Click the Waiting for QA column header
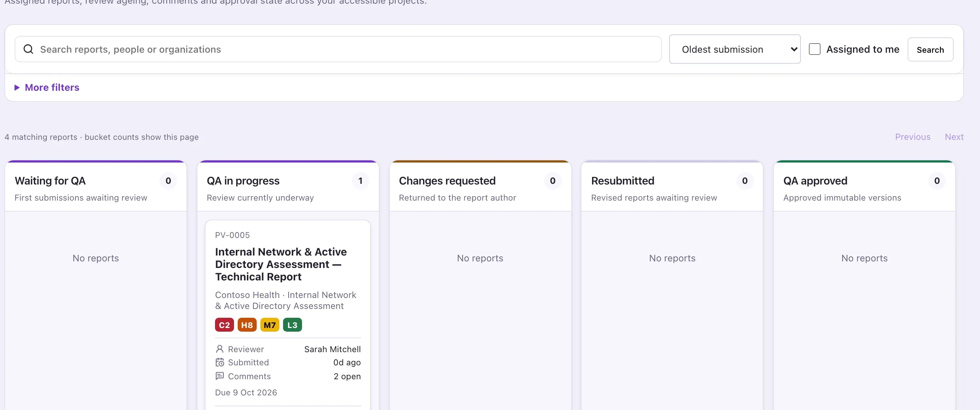This screenshot has width=980, height=410. (x=50, y=180)
